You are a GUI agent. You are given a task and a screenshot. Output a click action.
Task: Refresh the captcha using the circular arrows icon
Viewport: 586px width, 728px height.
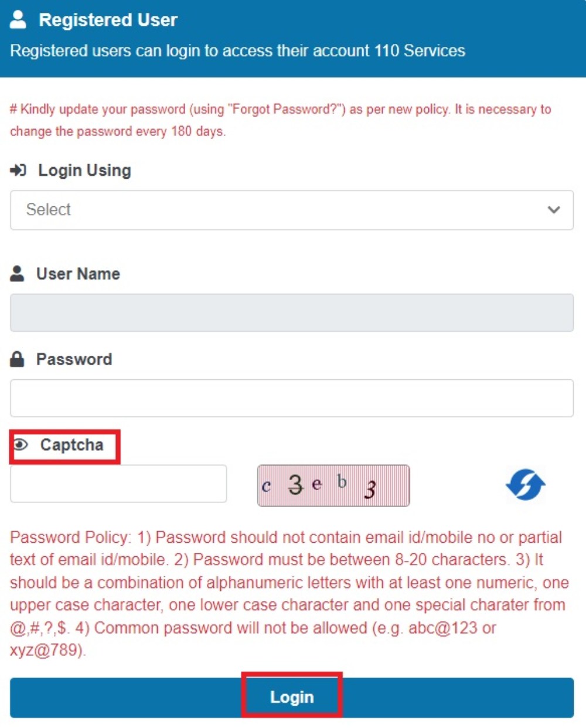526,484
